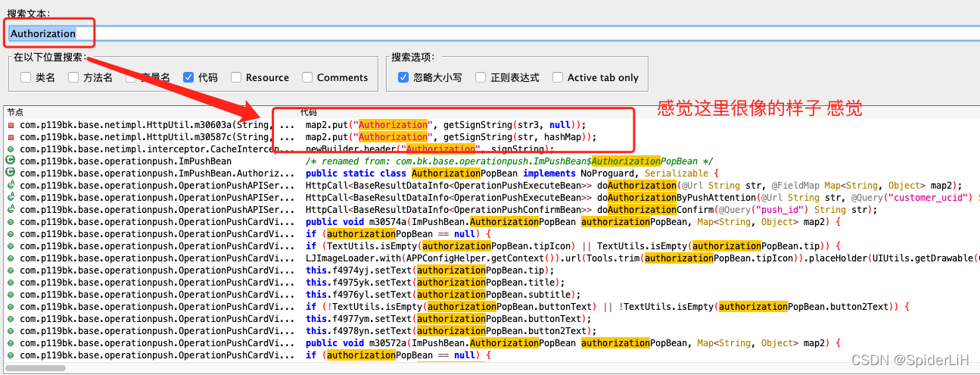Select the setText(authorizationPopBean.buttonText) line
The width and height of the screenshot is (980, 375).
point(449,318)
